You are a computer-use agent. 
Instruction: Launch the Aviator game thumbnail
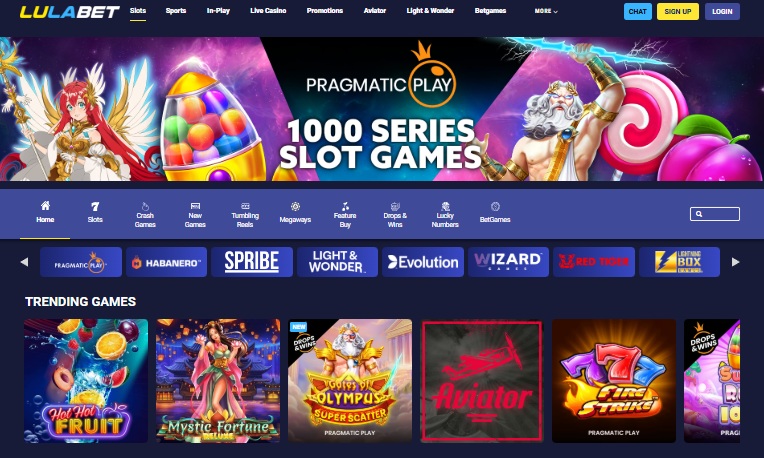click(481, 381)
